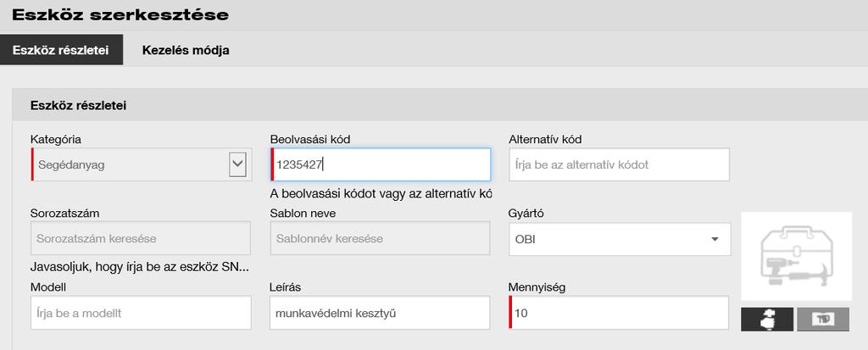This screenshot has height=350, width=868.
Task: Click the Sablon neve label
Action: 303,214
